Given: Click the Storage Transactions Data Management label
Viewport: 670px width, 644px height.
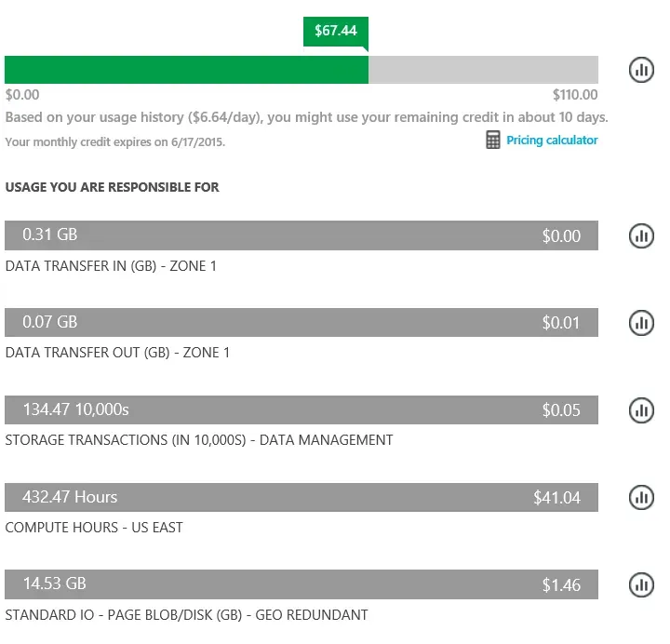Looking at the screenshot, I should (199, 440).
